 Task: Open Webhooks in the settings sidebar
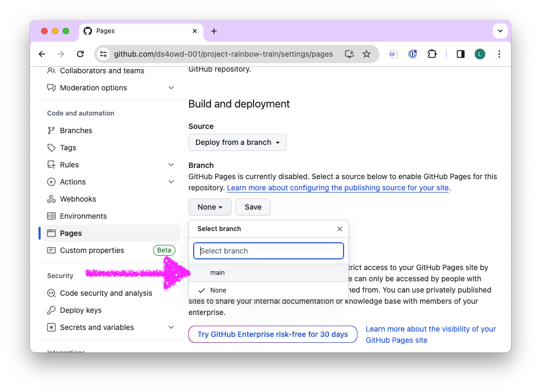point(78,199)
